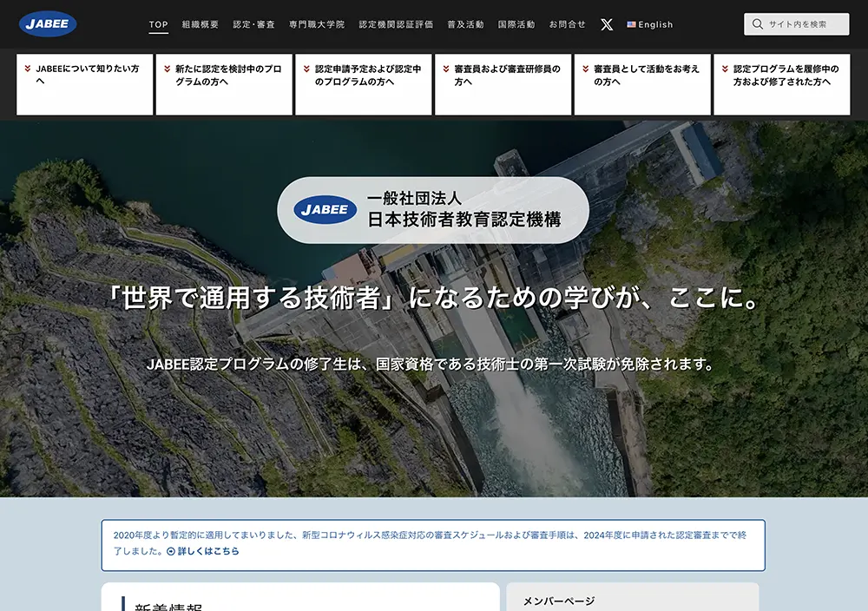Screen dimensions: 868x611
Task: Click the magnifying glass search icon
Action: (x=758, y=24)
